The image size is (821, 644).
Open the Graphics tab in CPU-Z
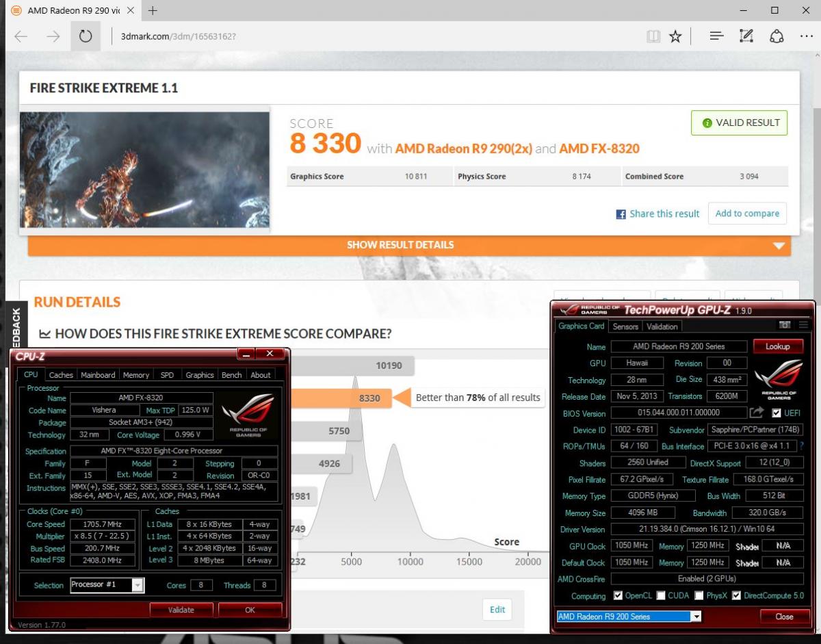coord(200,375)
